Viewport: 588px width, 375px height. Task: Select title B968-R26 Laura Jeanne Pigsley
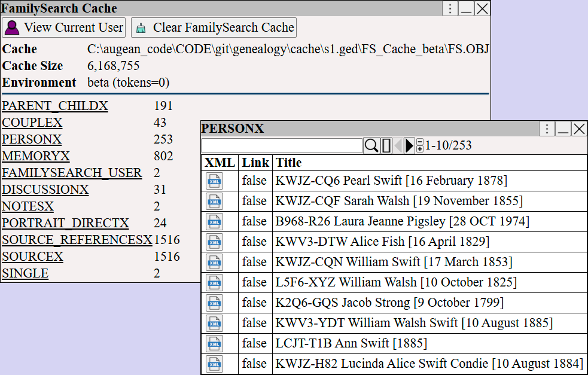pos(403,221)
